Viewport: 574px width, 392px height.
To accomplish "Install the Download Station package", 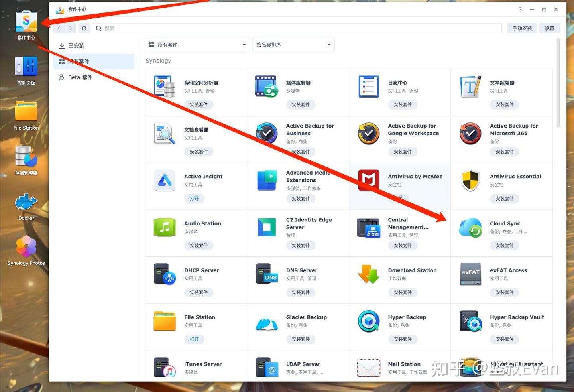I will (x=403, y=292).
